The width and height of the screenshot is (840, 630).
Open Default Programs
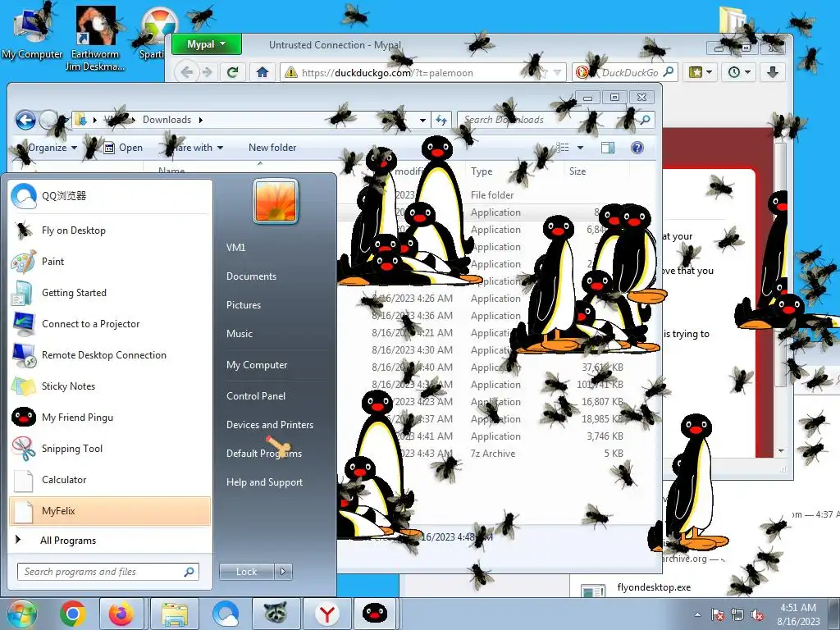coord(263,453)
